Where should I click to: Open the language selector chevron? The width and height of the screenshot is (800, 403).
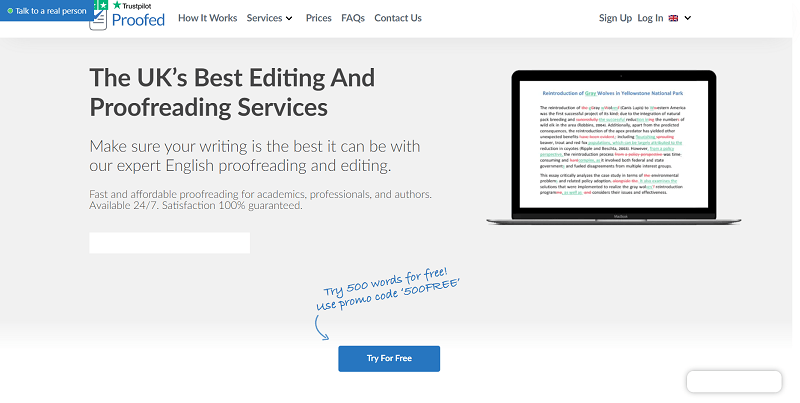tap(688, 18)
